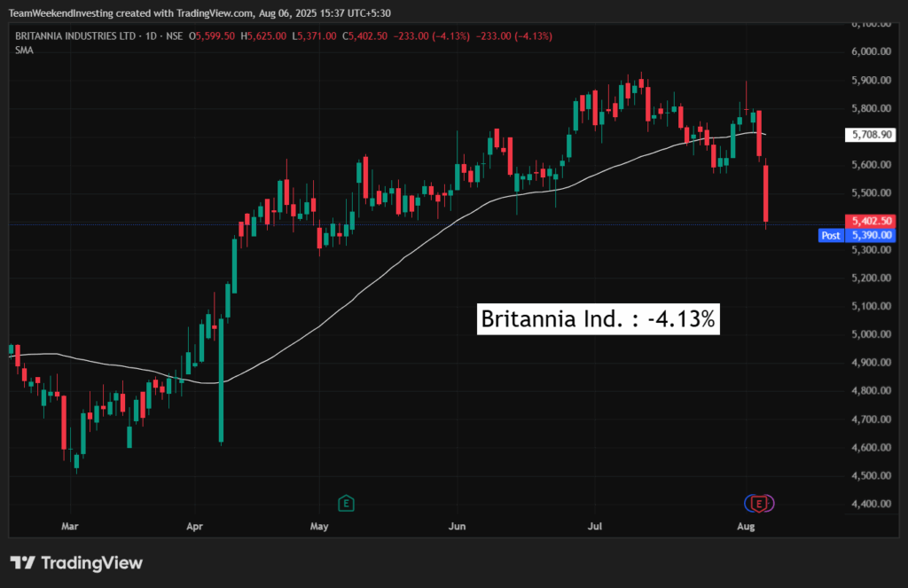This screenshot has width=908, height=588.
Task: Click the TeamWeekendInvesting attribution header text
Action: pyautogui.click(x=200, y=12)
